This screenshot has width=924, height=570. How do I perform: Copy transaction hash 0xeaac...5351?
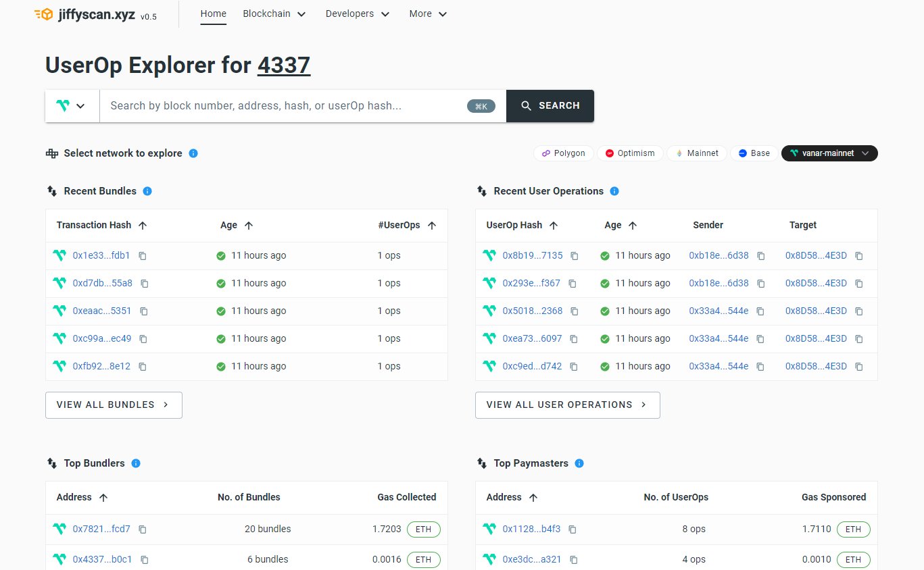(144, 311)
